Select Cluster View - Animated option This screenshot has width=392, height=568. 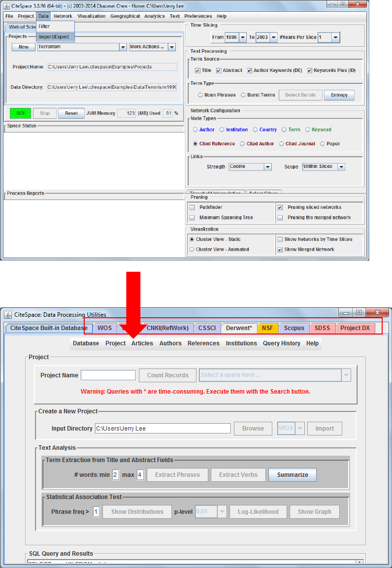tap(192, 249)
